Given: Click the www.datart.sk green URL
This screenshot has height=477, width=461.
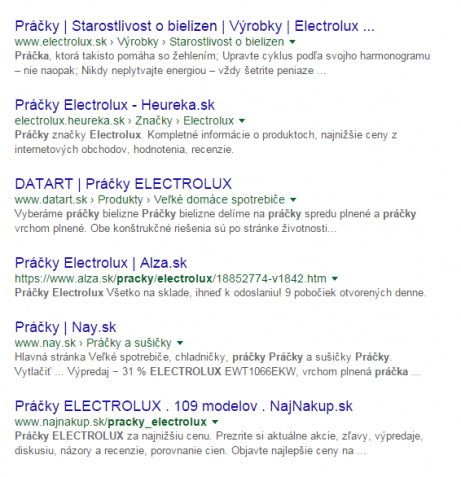Looking at the screenshot, I should point(51,200).
